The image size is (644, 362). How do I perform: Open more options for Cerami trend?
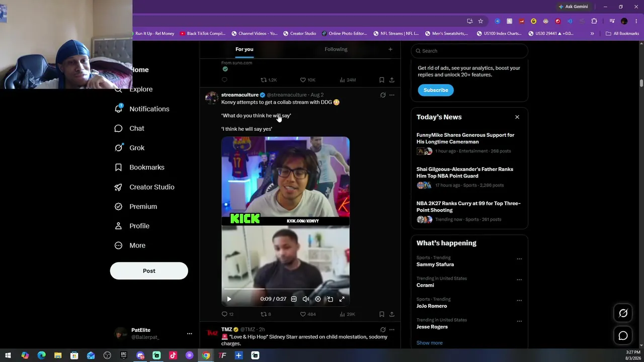[519, 280]
